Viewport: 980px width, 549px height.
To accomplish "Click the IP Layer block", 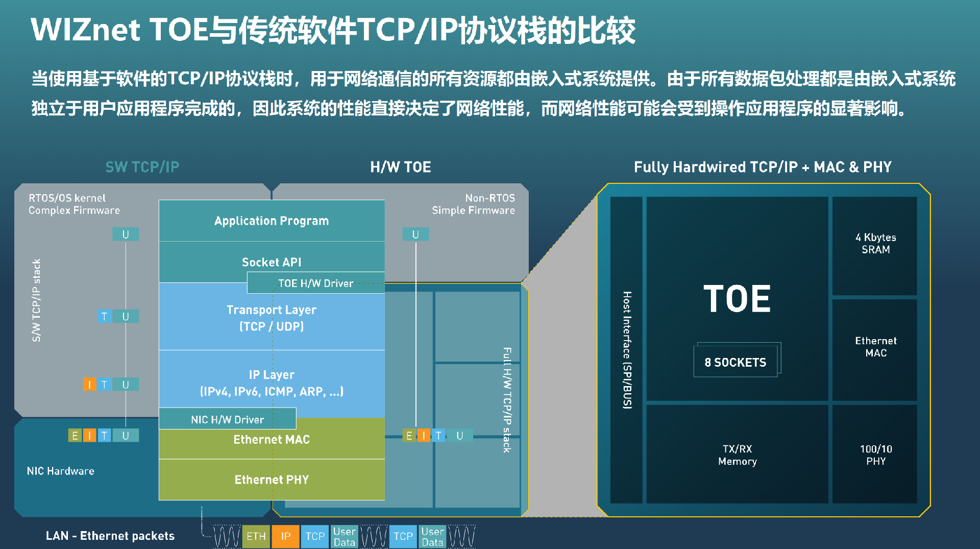I will [x=272, y=383].
